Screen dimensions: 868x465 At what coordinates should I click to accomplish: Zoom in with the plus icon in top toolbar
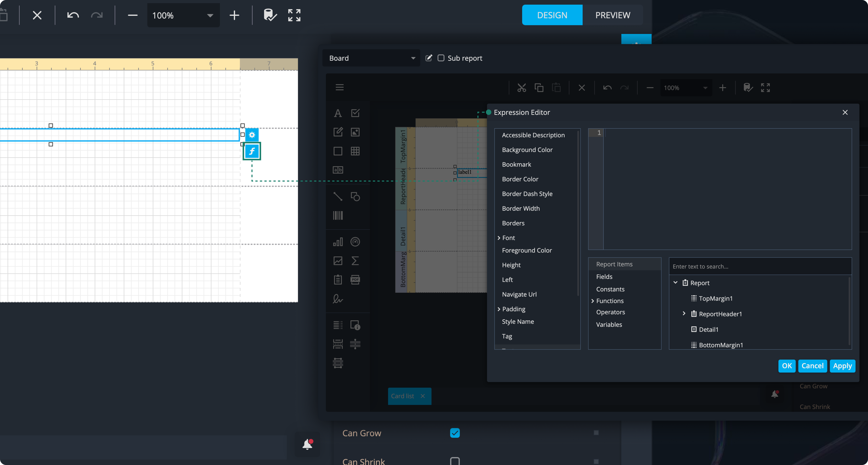click(x=234, y=15)
